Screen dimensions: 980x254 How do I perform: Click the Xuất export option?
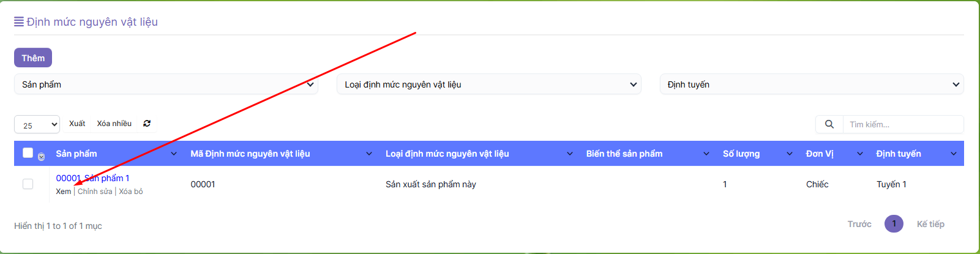(x=77, y=124)
